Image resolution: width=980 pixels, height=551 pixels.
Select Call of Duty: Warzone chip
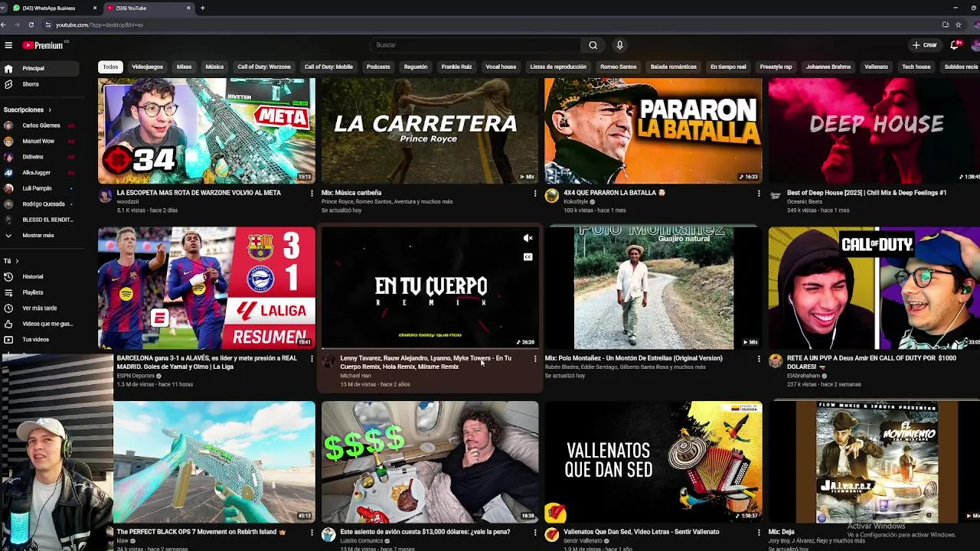pyautogui.click(x=264, y=67)
